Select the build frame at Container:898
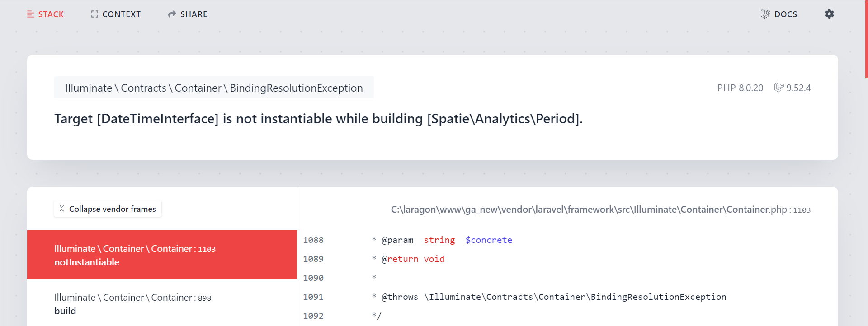The image size is (868, 326). pos(162,303)
